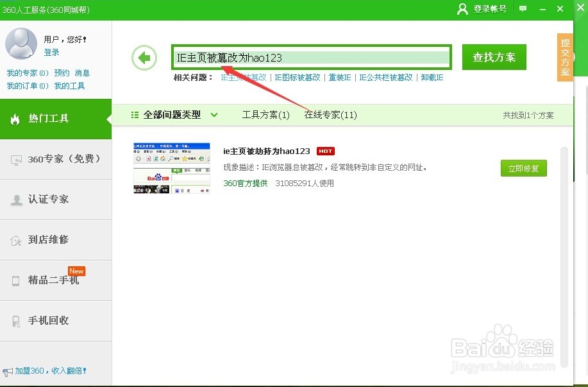This screenshot has width=588, height=387.
Task: Click the green chevron next to 全部问题类型
Action: (214, 115)
